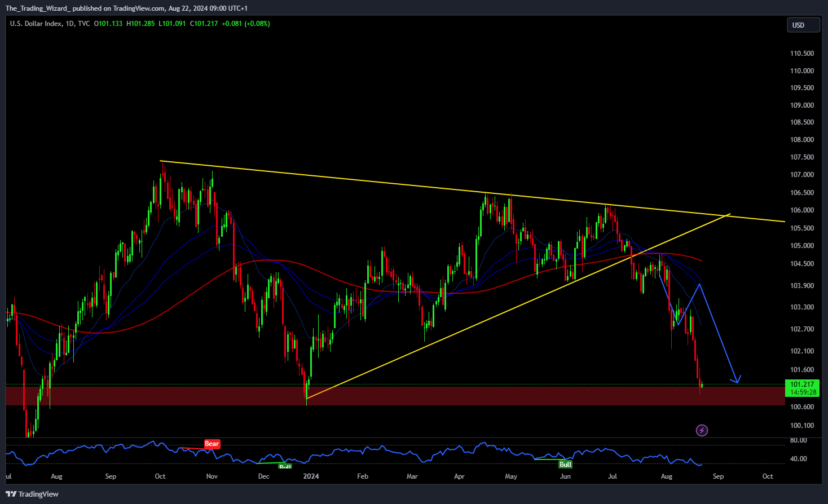This screenshot has height=504, width=828.
Task: Click the Nov label on the time axis
Action: click(212, 476)
